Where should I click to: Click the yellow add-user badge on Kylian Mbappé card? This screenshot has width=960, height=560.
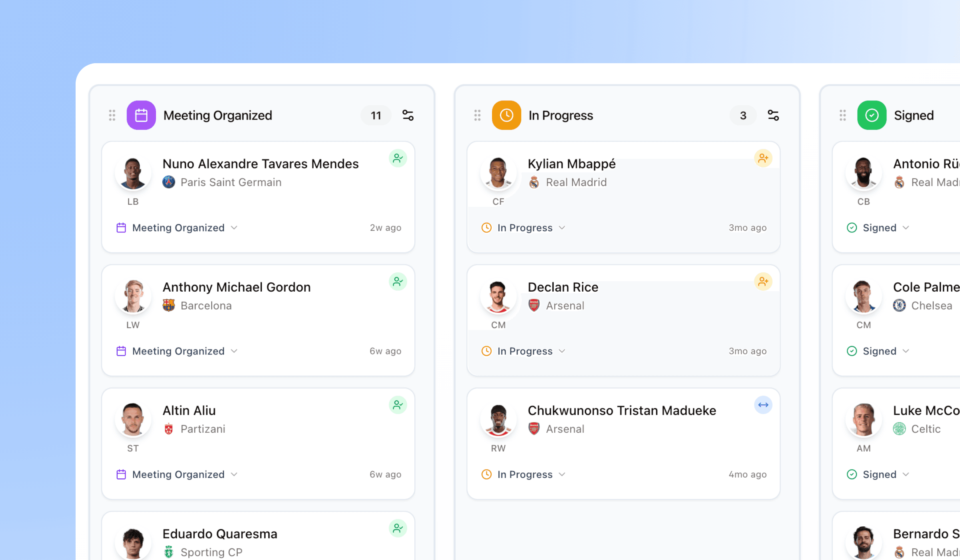point(763,158)
